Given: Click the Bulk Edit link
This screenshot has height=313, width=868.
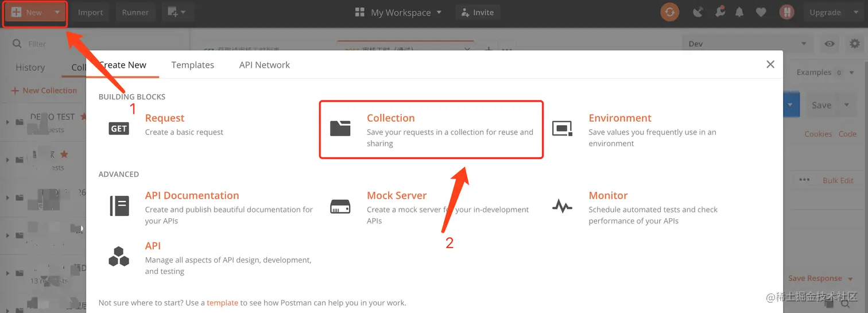Looking at the screenshot, I should coord(838,180).
